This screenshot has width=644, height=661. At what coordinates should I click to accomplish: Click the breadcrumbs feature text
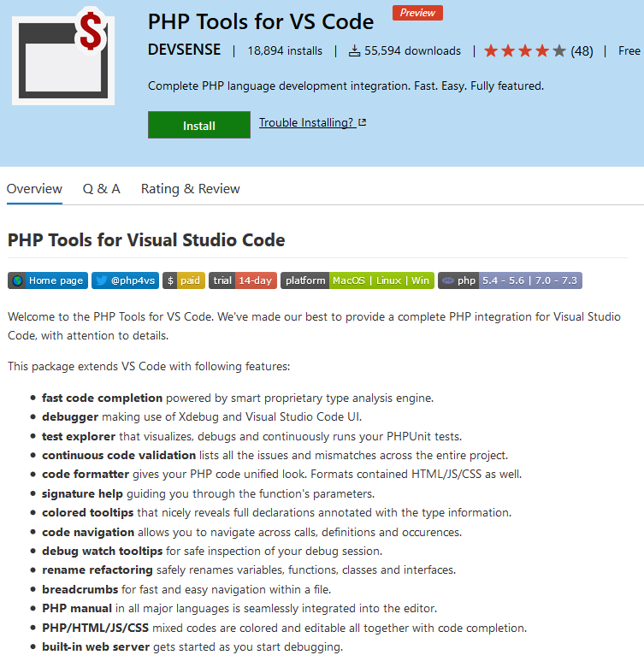80,589
